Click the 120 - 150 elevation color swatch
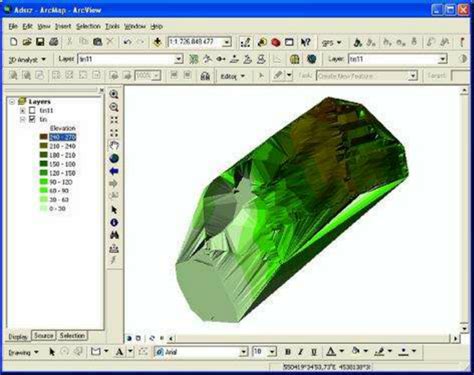This screenshot has height=375, width=474. (44, 173)
